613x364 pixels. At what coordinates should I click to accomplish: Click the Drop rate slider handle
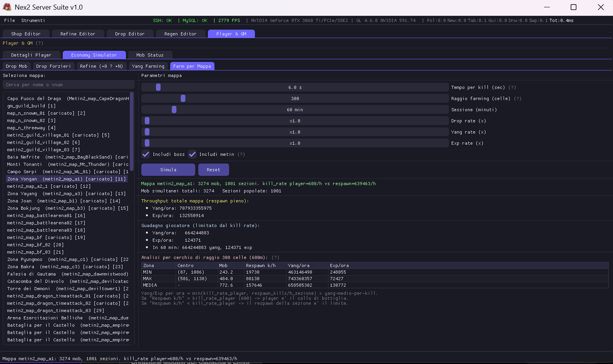click(147, 121)
